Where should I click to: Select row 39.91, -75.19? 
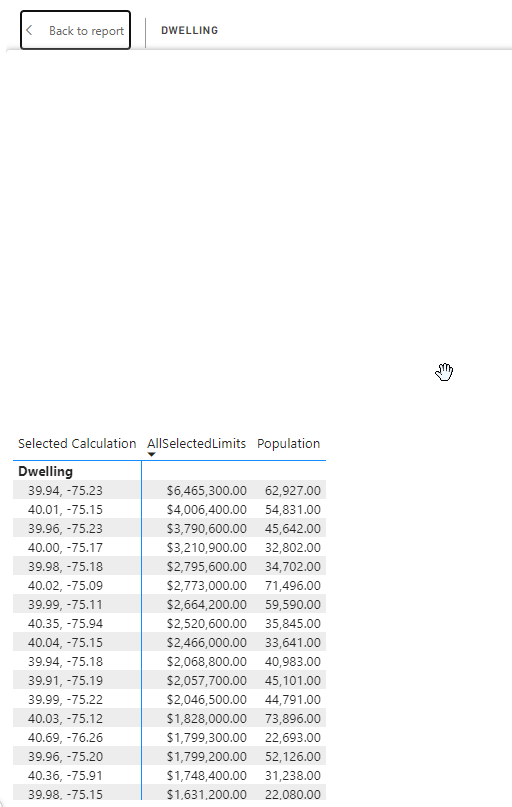click(x=65, y=681)
